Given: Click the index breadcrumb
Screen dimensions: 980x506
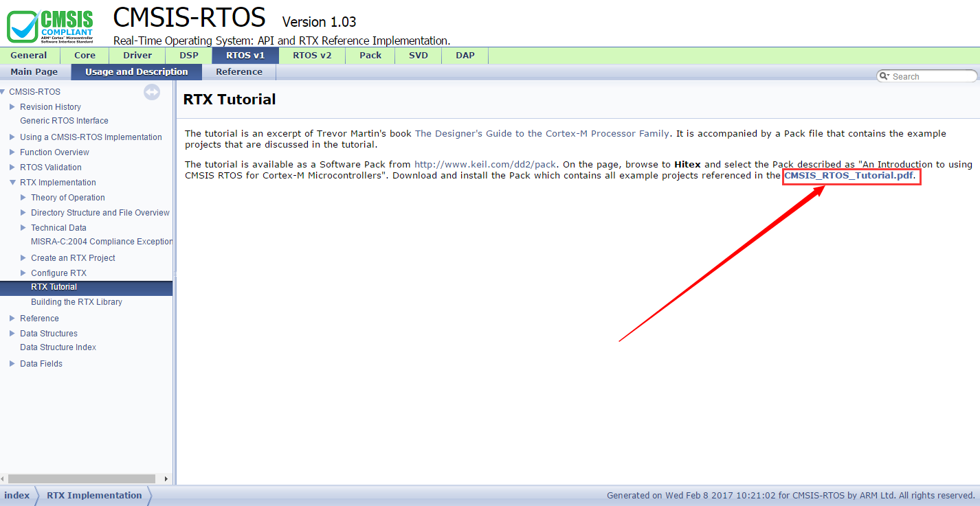Looking at the screenshot, I should tap(16, 496).
